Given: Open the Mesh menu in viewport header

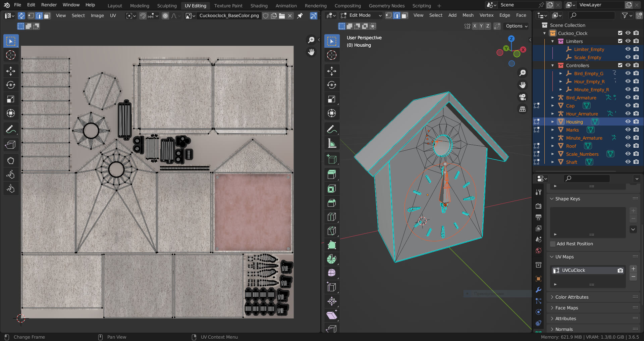Looking at the screenshot, I should tap(468, 15).
